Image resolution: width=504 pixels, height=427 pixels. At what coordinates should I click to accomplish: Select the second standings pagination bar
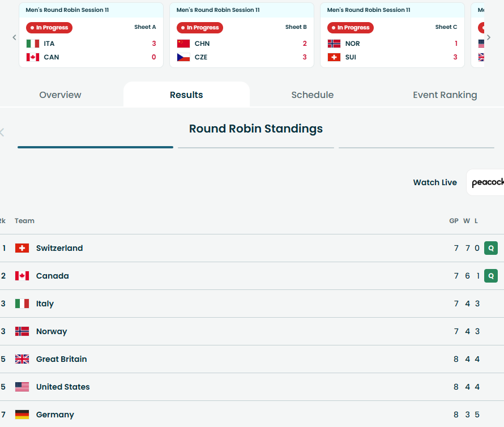tap(256, 148)
